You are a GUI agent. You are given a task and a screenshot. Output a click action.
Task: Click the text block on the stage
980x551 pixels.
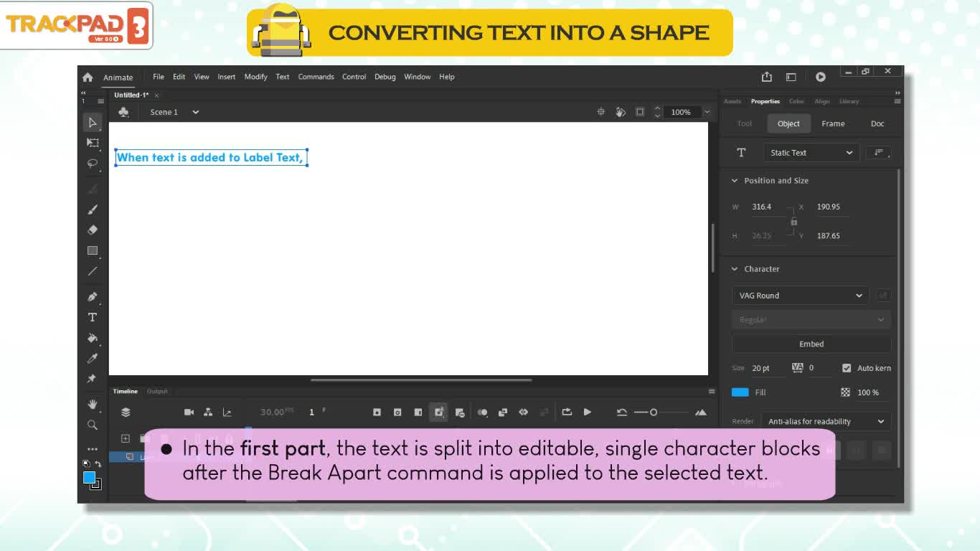[x=212, y=158]
